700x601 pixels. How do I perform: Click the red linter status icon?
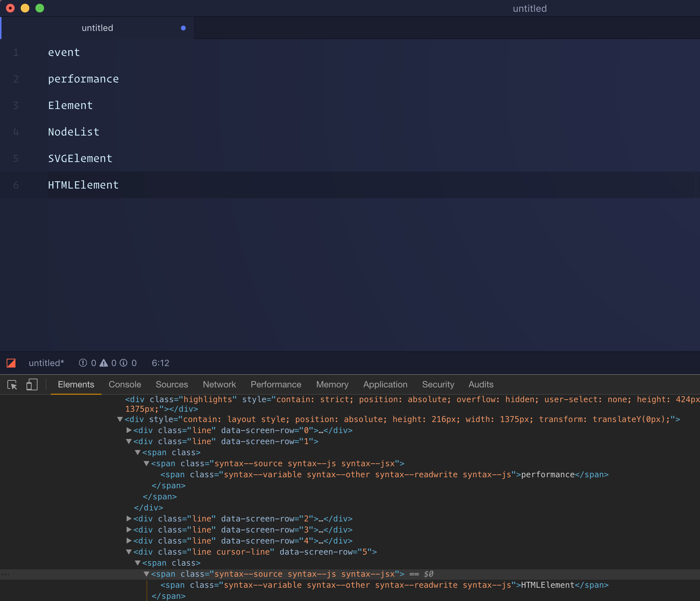11,363
